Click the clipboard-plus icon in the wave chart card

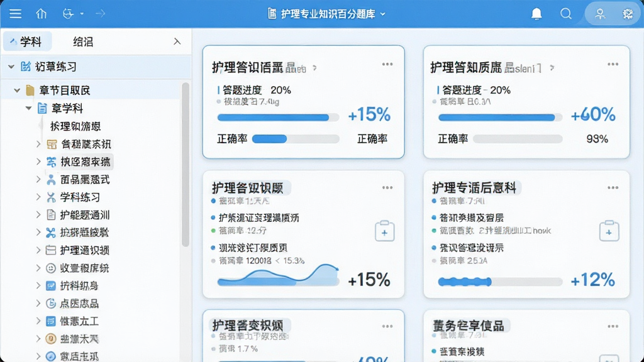(384, 231)
